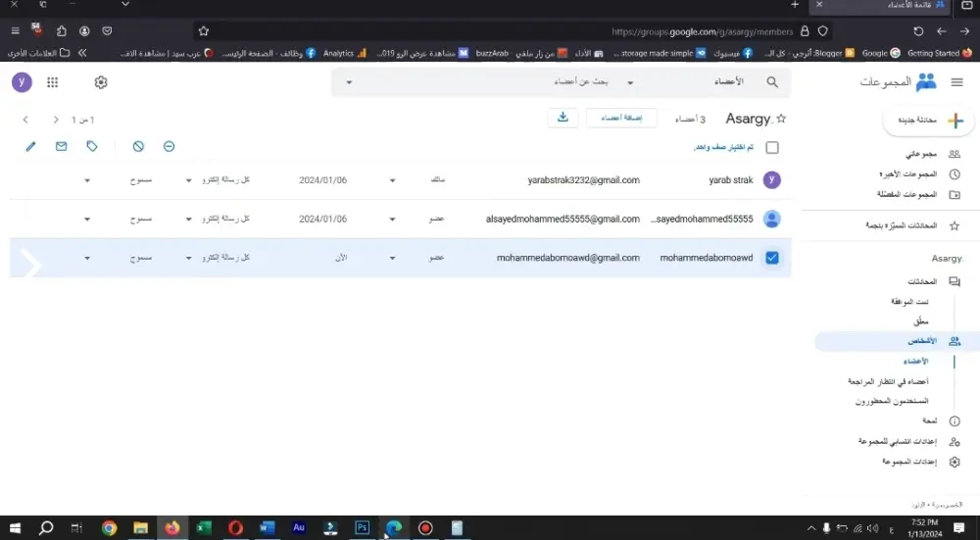Open the Google Groups main menu hamburger

(x=956, y=82)
